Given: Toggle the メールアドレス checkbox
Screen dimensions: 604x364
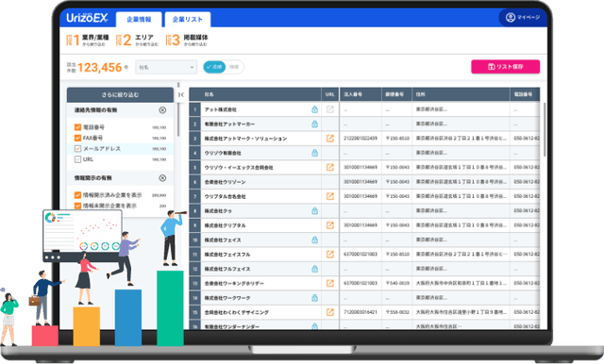Looking at the screenshot, I should click(x=77, y=149).
